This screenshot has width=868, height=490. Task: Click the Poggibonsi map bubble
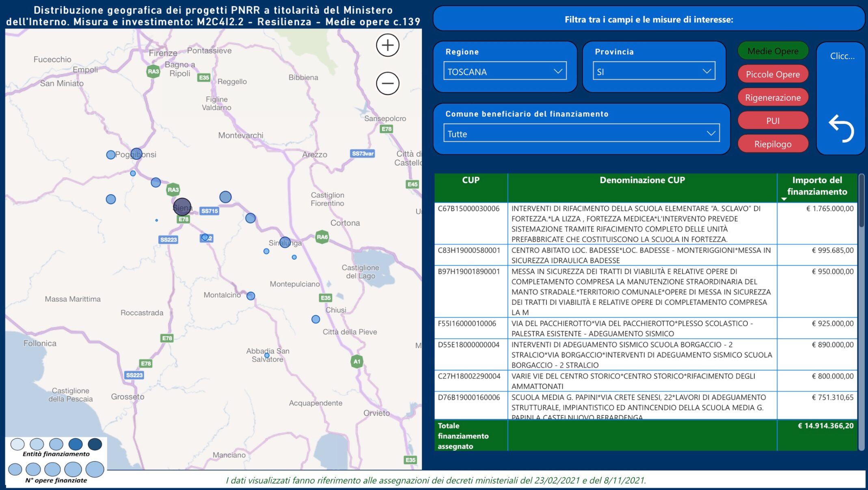click(136, 154)
